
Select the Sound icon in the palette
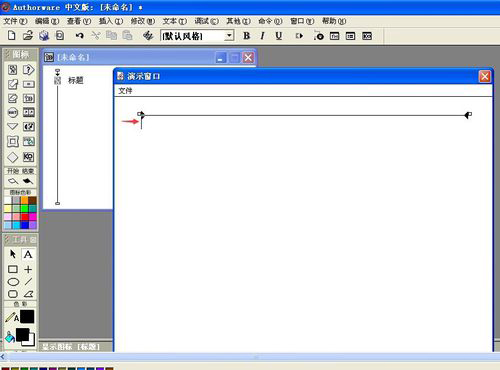pos(29,127)
